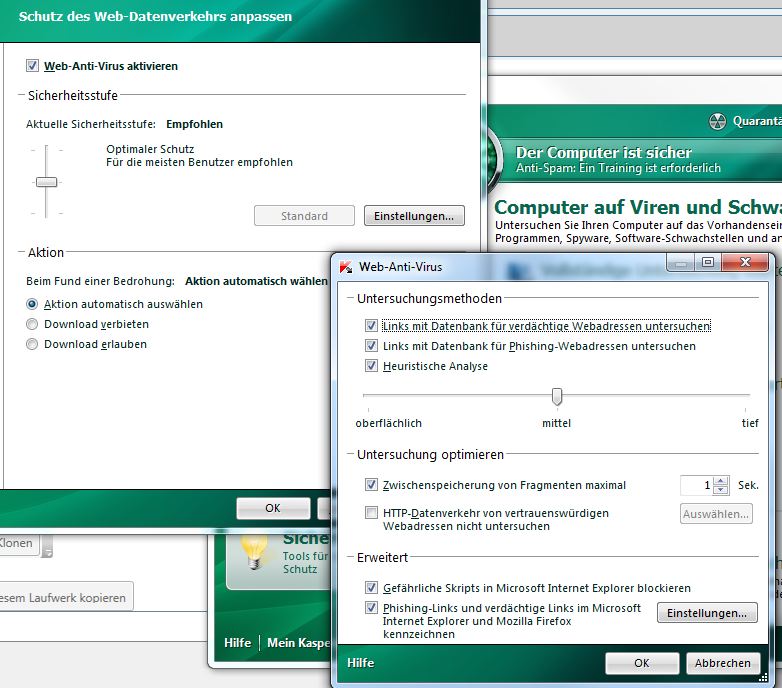Click the Auswählen... button

pos(716,514)
